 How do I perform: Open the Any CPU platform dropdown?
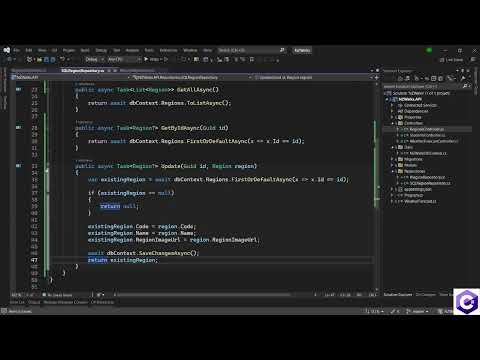[x=124, y=59]
